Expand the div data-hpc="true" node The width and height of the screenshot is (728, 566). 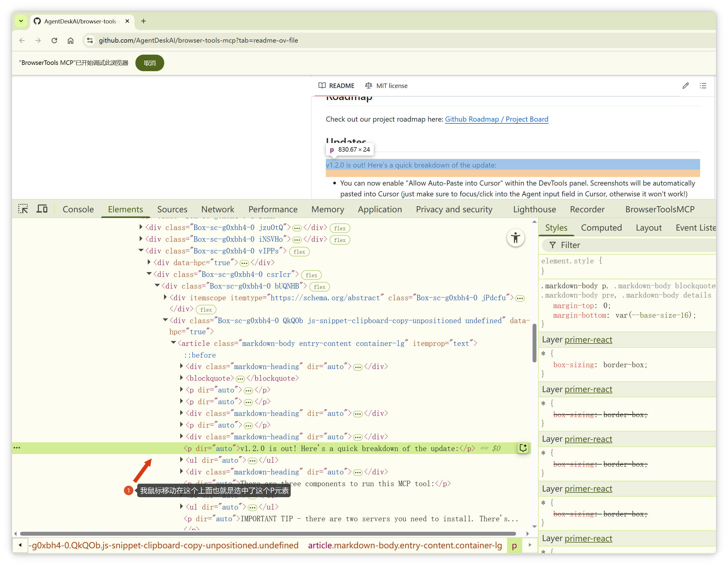149,262
